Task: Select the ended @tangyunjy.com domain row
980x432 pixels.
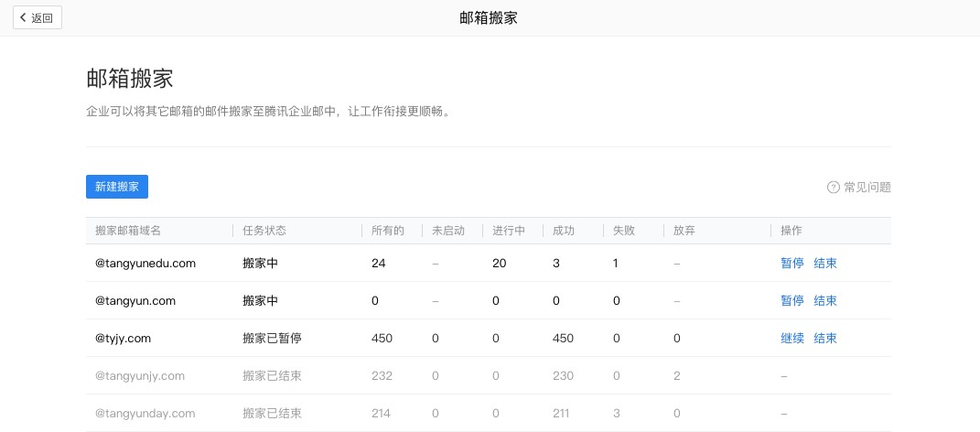Action: pos(140,375)
